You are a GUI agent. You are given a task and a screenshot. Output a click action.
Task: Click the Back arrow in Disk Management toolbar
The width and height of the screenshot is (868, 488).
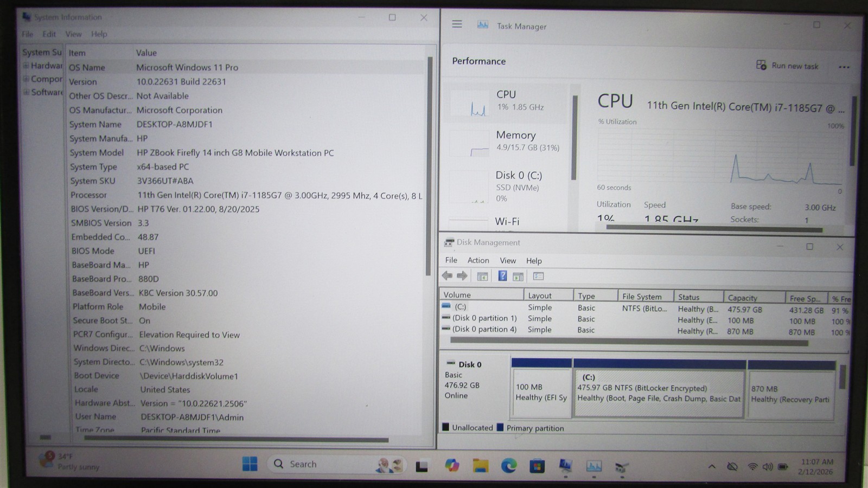coord(447,276)
